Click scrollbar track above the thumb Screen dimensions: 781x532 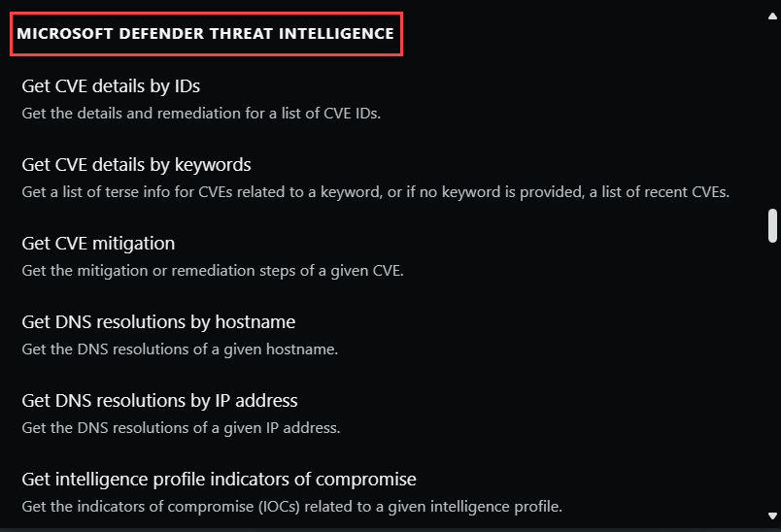pos(772,107)
